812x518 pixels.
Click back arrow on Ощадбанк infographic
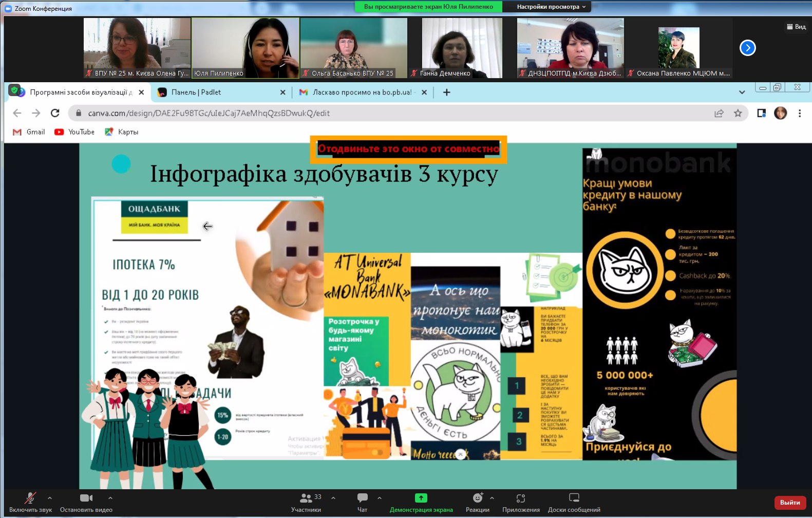(x=207, y=226)
